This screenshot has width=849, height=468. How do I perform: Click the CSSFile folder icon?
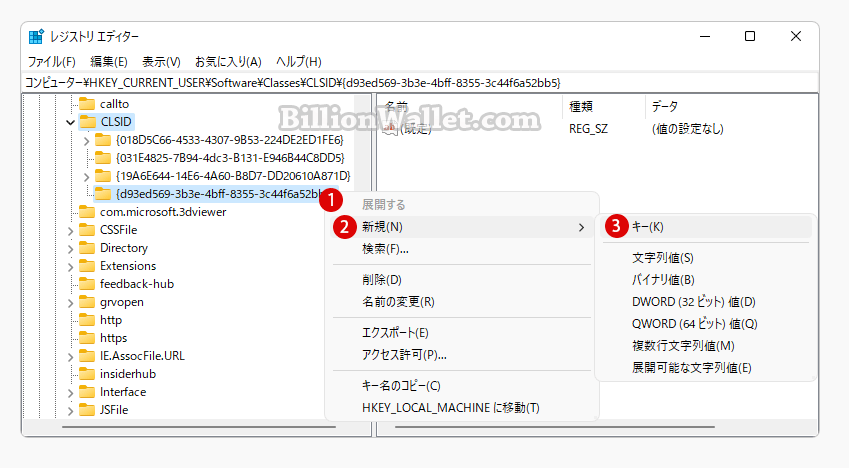coord(87,230)
